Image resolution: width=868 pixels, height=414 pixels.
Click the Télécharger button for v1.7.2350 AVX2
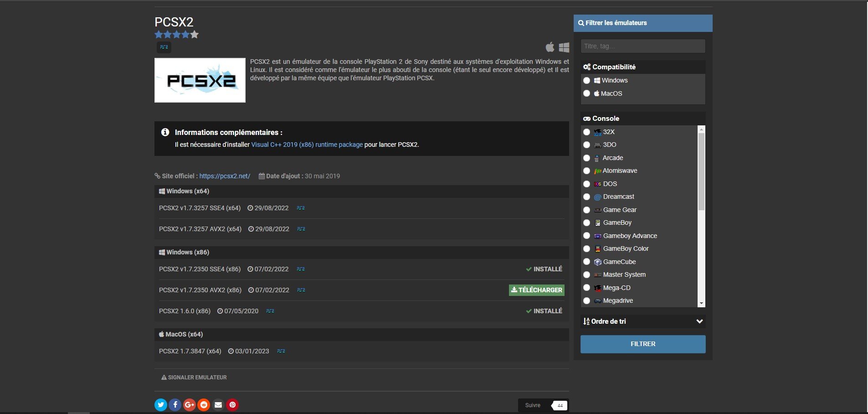[x=537, y=290]
